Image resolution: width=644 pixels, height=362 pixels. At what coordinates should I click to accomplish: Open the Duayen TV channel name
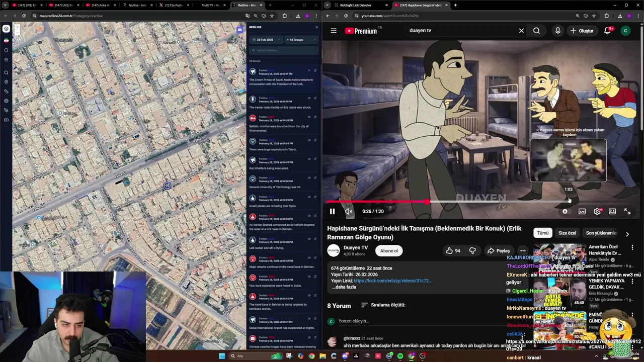356,247
